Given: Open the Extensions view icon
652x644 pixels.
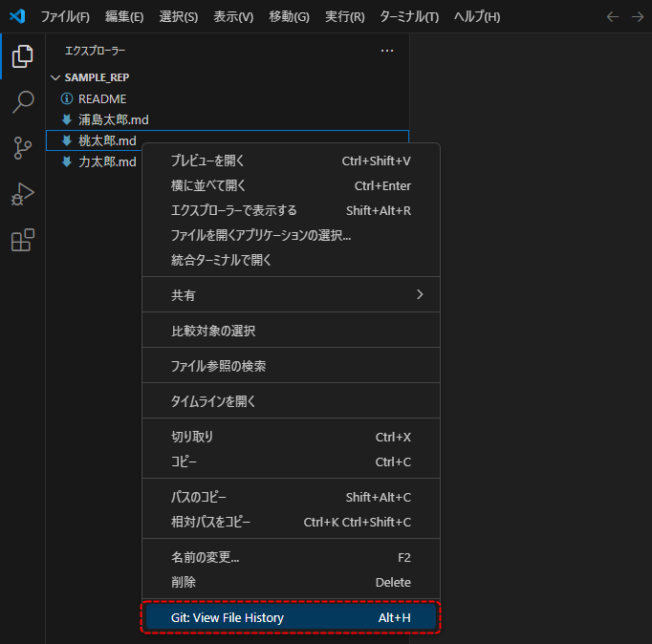Looking at the screenshot, I should pyautogui.click(x=22, y=240).
